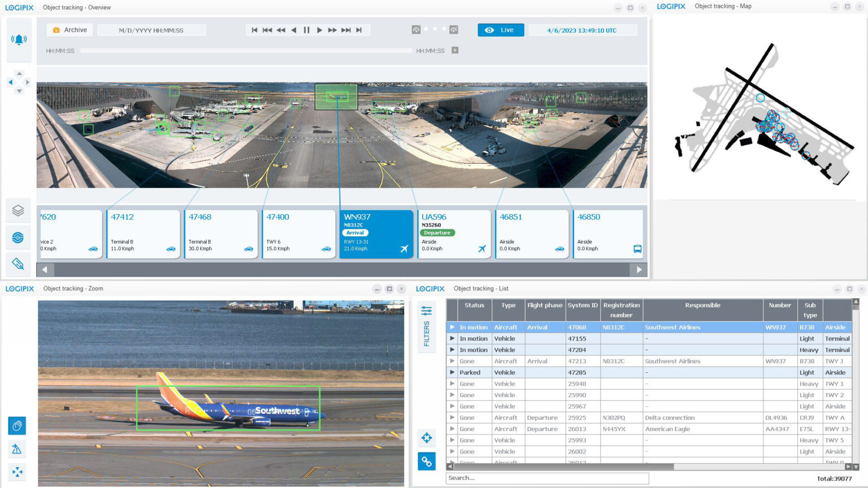Expand the WN937 arrival row details
The height and width of the screenshot is (488, 868).
pyautogui.click(x=452, y=327)
